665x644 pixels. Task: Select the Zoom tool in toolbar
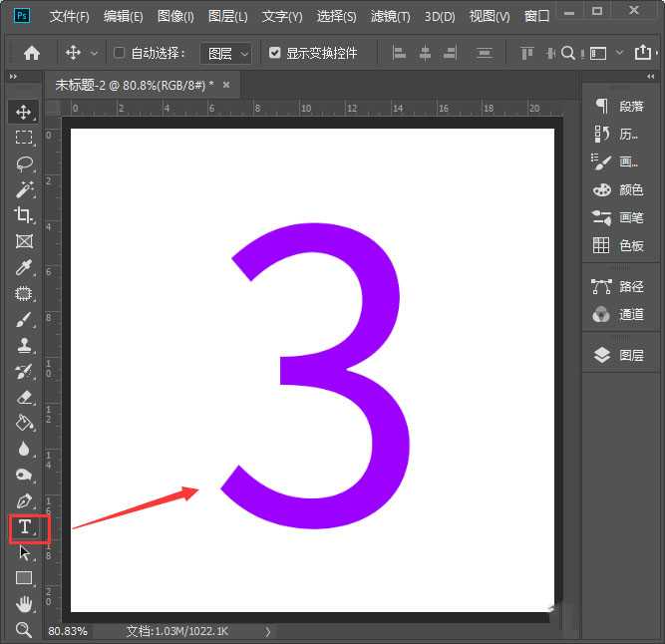click(25, 629)
